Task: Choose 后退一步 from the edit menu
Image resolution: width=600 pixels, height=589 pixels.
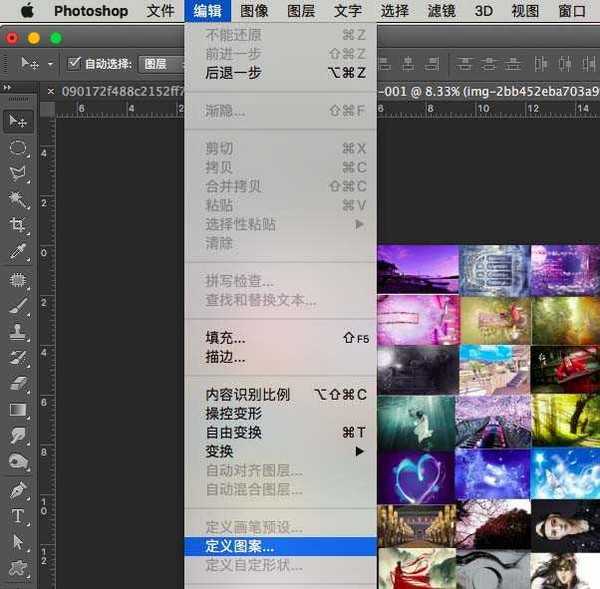Action: (x=280, y=73)
